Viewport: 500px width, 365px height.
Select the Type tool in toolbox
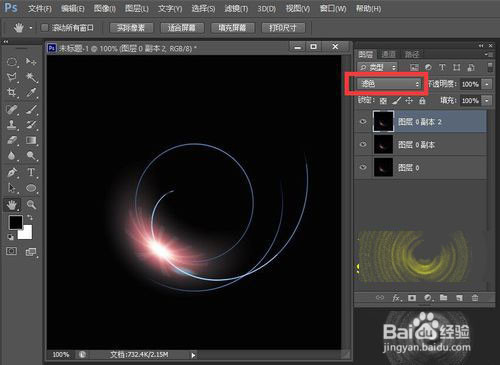pyautogui.click(x=31, y=172)
